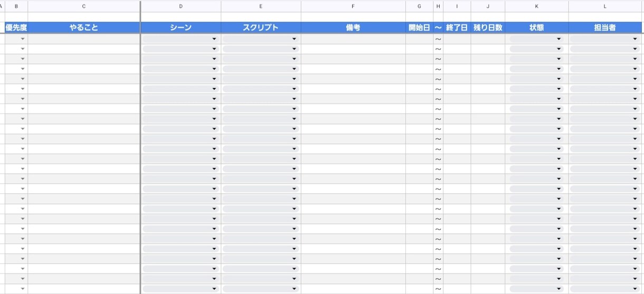The width and height of the screenshot is (644, 294).
Task: Click the 〜 cell in first row below header
Action: click(x=438, y=39)
